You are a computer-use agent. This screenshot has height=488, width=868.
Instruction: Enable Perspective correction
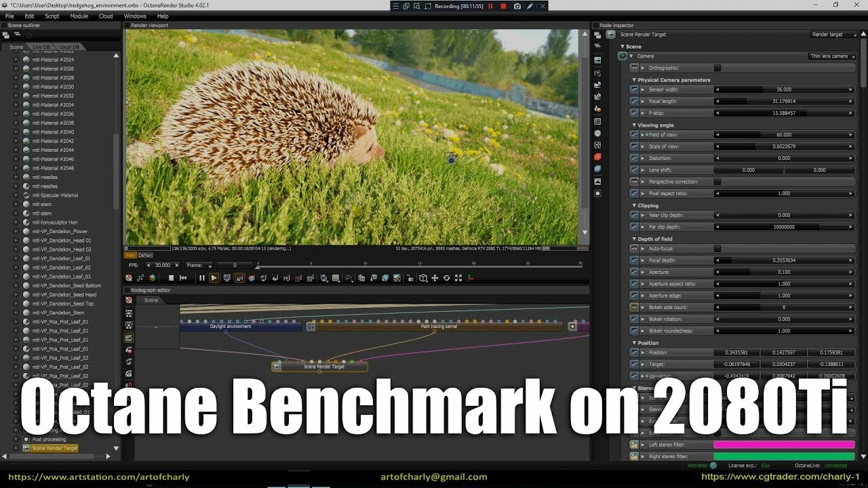(717, 182)
